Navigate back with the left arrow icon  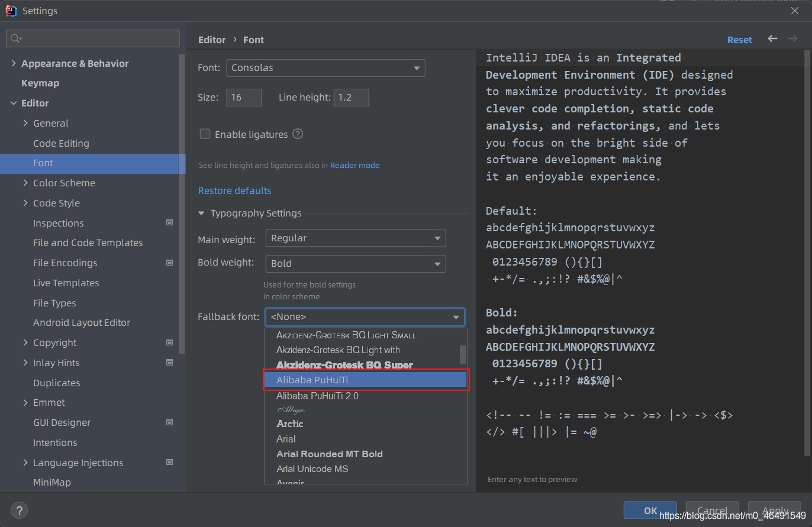point(772,38)
